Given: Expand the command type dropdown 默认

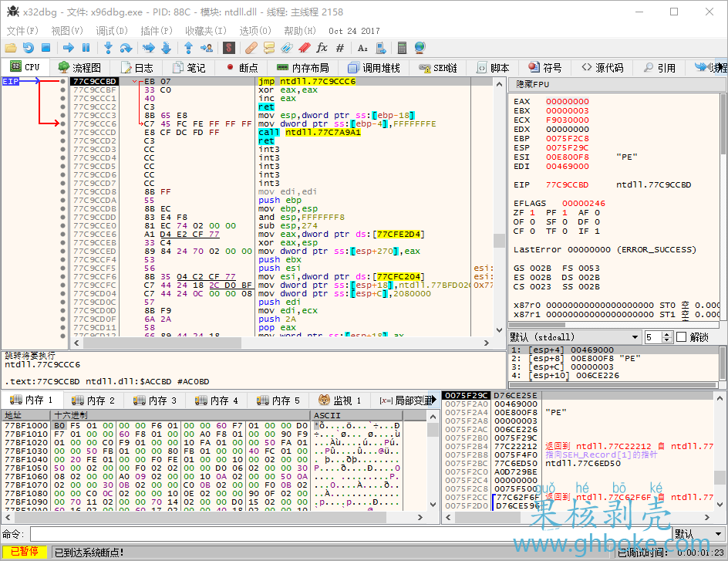Looking at the screenshot, I should (x=696, y=534).
